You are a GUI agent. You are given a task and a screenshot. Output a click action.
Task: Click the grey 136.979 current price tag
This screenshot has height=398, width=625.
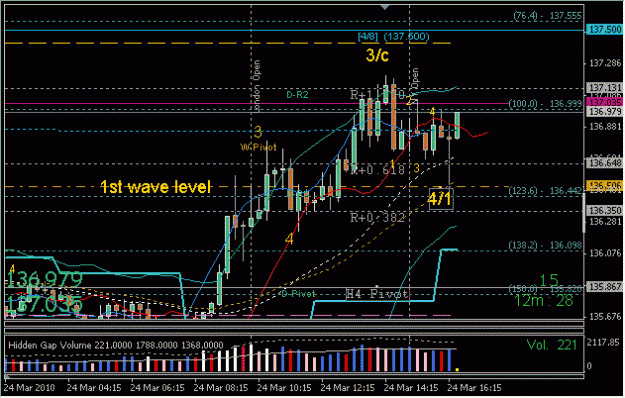(x=604, y=112)
